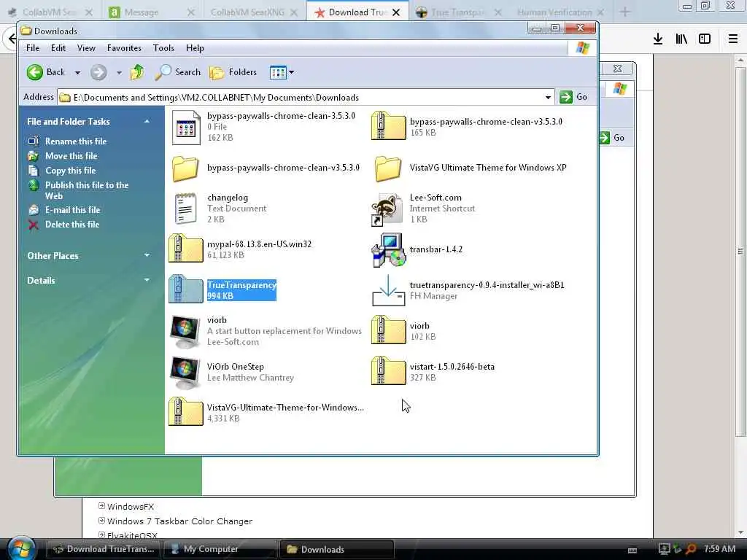Toggle the browser sidebar icon
Image resolution: width=747 pixels, height=560 pixels.
tap(705, 39)
